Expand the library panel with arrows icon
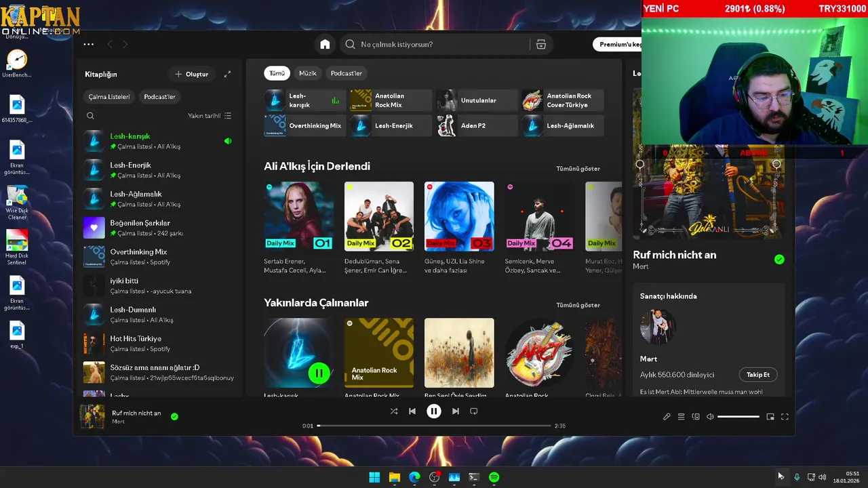This screenshot has height=488, width=868. (227, 74)
